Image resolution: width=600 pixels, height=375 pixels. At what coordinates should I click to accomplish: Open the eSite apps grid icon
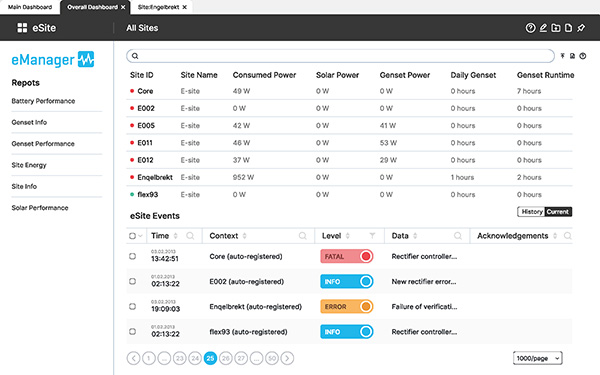point(22,28)
